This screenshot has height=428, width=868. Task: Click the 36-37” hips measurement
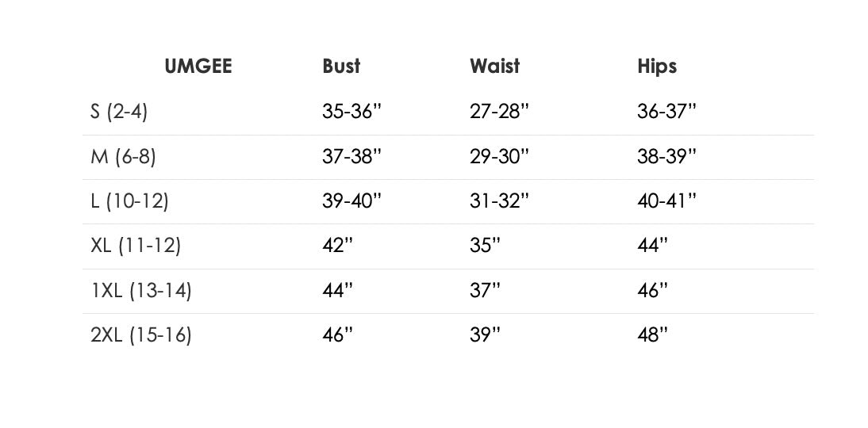[x=666, y=112]
